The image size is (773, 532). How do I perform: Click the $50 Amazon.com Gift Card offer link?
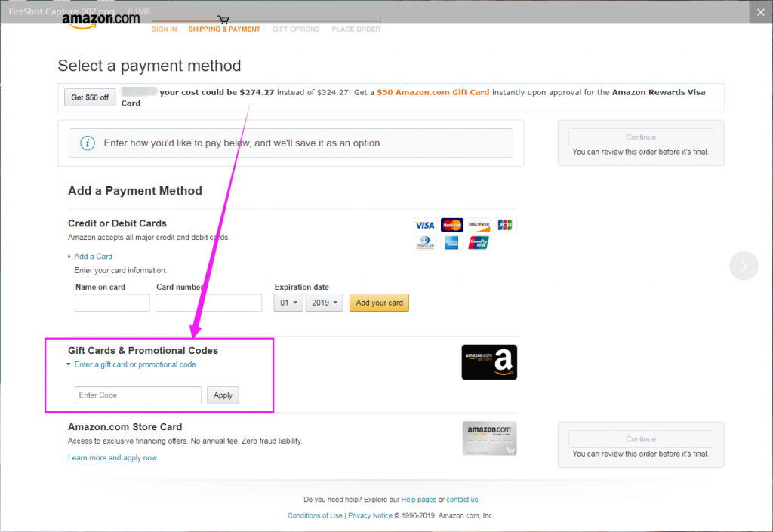point(433,92)
